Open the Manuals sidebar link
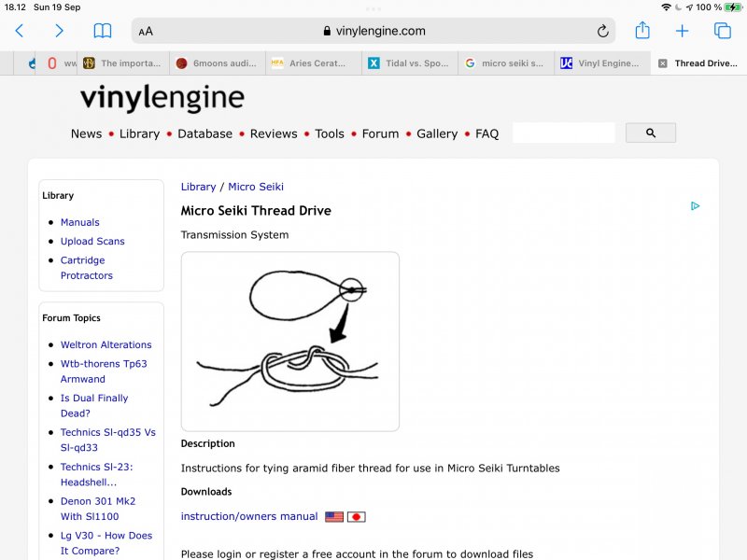The width and height of the screenshot is (747, 560). pyautogui.click(x=80, y=222)
